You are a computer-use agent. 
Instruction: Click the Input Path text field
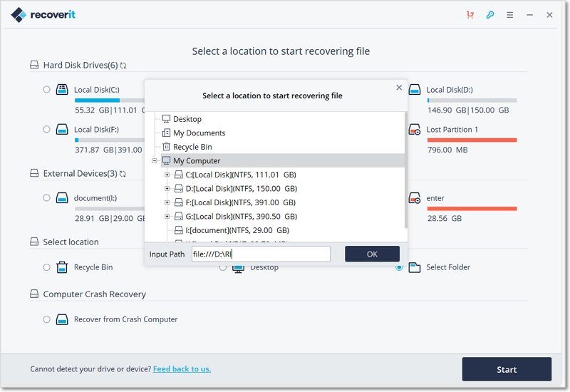tap(261, 254)
